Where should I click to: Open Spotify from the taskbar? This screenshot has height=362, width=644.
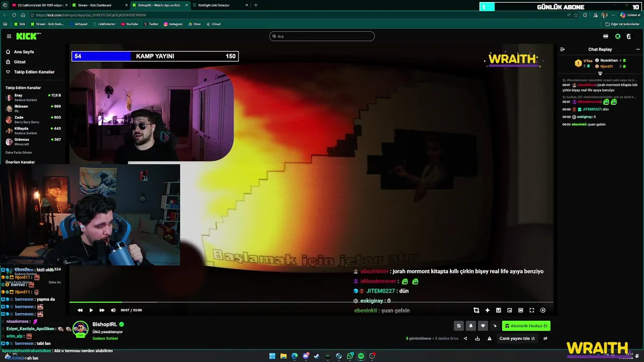coord(361,356)
